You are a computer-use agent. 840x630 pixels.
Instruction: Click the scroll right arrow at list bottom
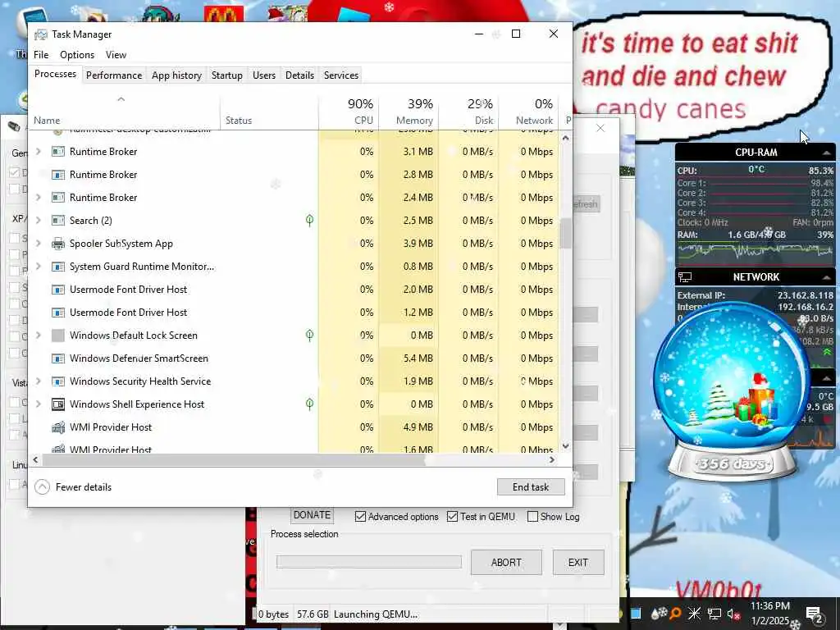coord(552,459)
